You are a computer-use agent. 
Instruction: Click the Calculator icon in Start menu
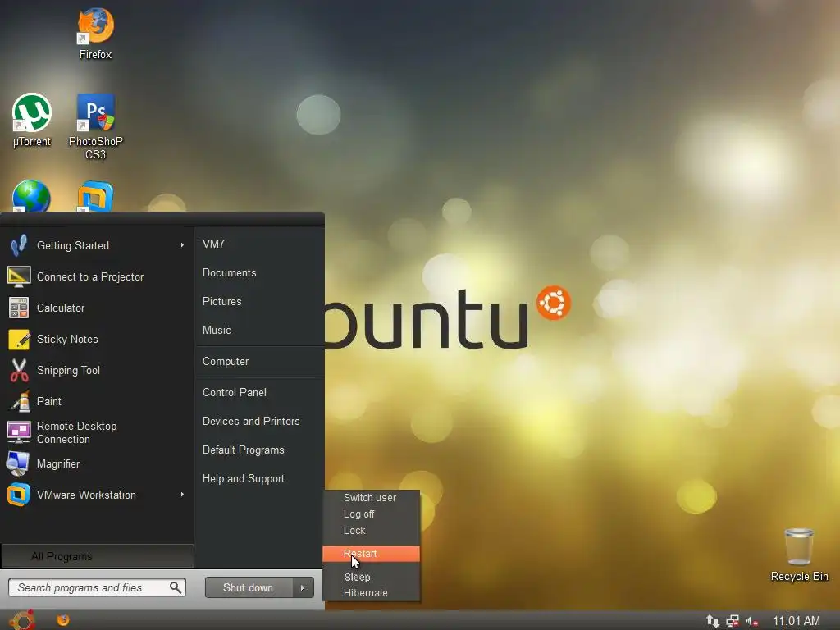18,308
